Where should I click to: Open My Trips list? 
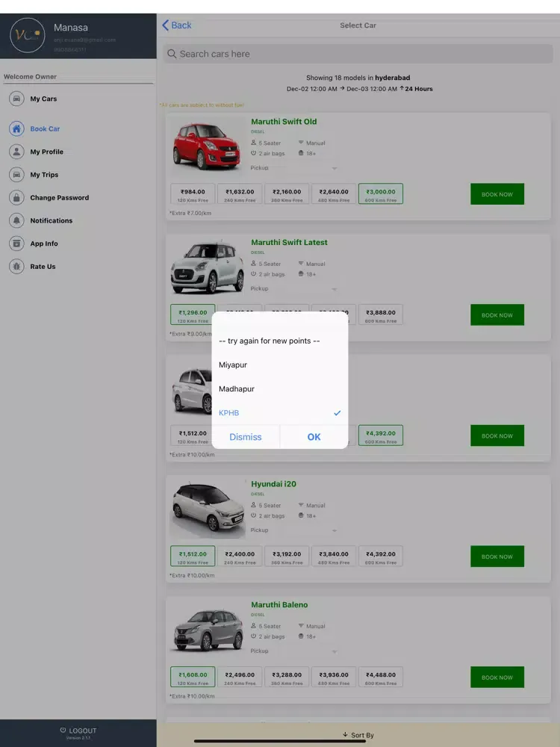coord(44,174)
